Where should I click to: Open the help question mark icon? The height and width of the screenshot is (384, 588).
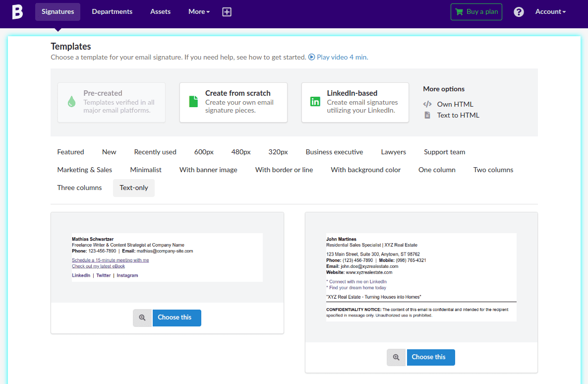[x=519, y=11]
